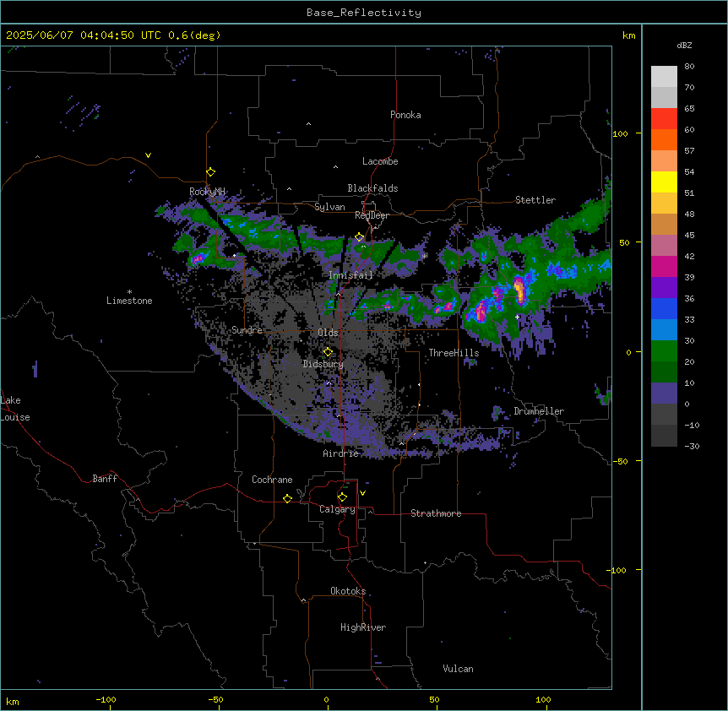Click the Banff label
728x711 pixels.
pos(105,479)
